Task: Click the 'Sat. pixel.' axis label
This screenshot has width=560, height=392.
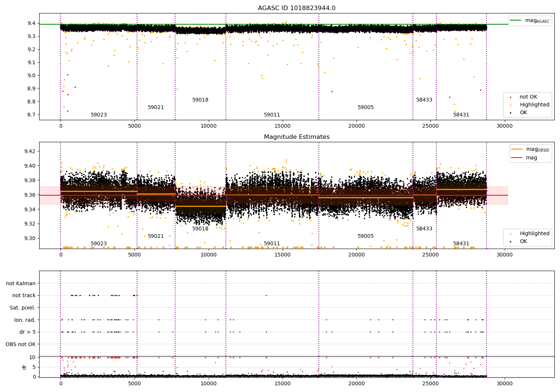Action: pyautogui.click(x=23, y=308)
